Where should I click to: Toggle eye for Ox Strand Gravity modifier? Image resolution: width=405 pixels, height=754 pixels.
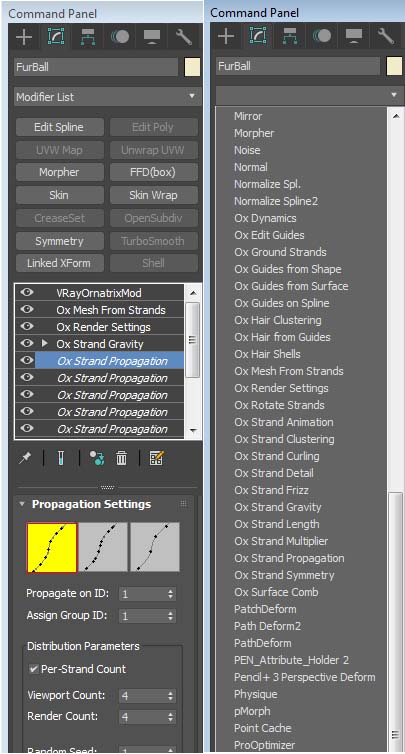pos(27,343)
